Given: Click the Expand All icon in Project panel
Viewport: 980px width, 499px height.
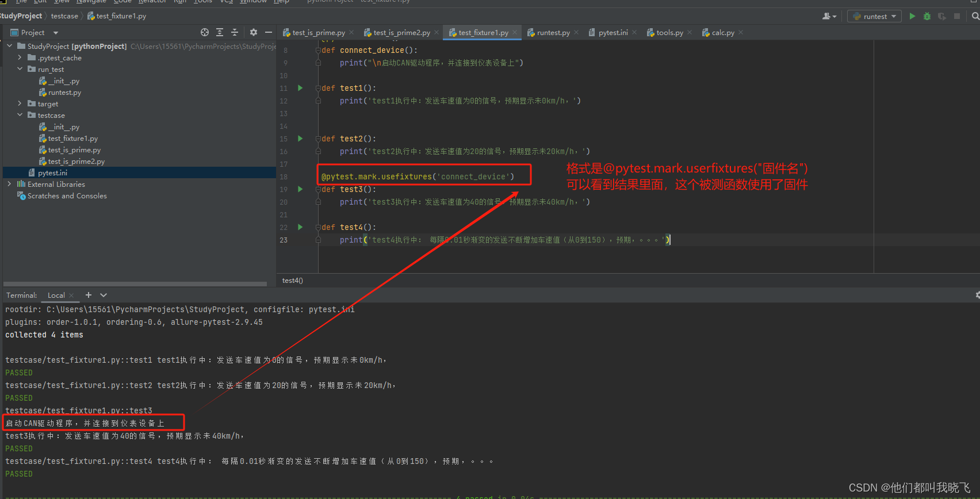Looking at the screenshot, I should coord(220,32).
